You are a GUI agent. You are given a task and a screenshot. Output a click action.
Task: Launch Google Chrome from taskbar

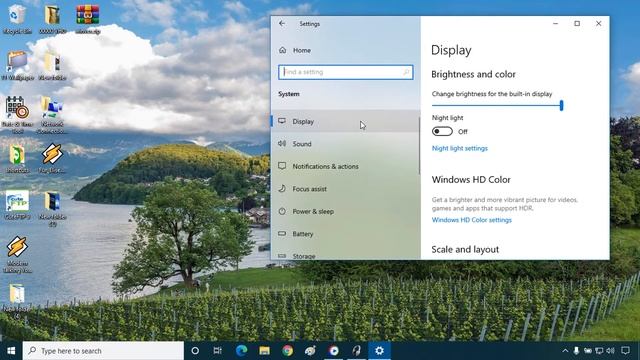pyautogui.click(x=288, y=351)
